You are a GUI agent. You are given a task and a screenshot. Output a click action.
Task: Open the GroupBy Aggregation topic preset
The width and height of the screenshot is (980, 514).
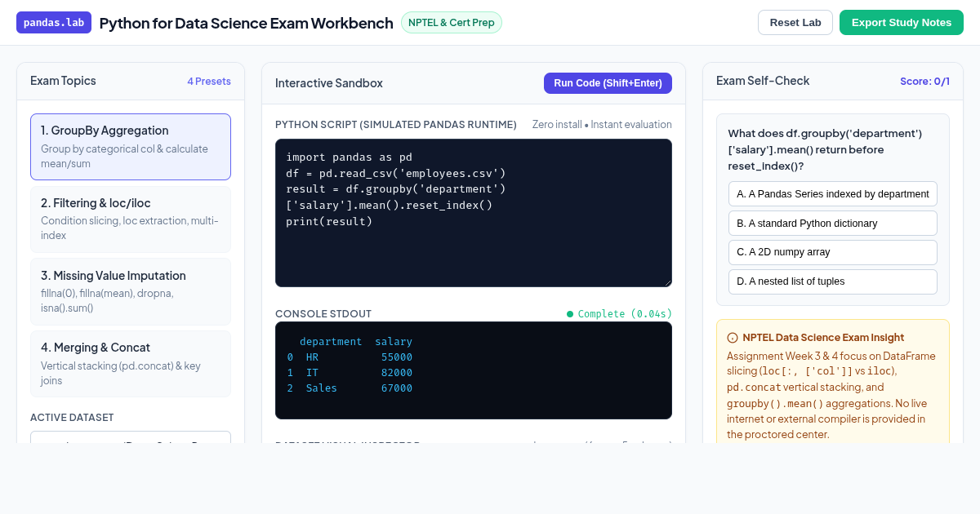tap(131, 147)
